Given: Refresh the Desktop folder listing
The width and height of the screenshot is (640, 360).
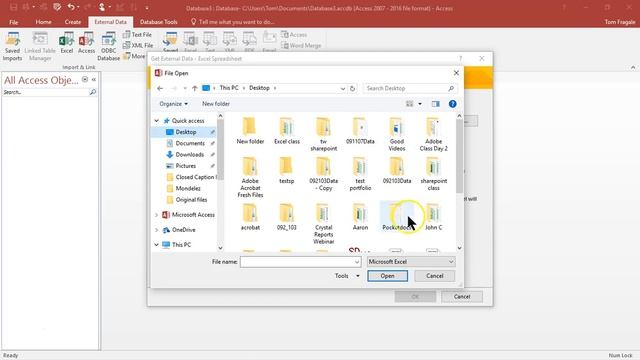Looking at the screenshot, I should (x=353, y=88).
